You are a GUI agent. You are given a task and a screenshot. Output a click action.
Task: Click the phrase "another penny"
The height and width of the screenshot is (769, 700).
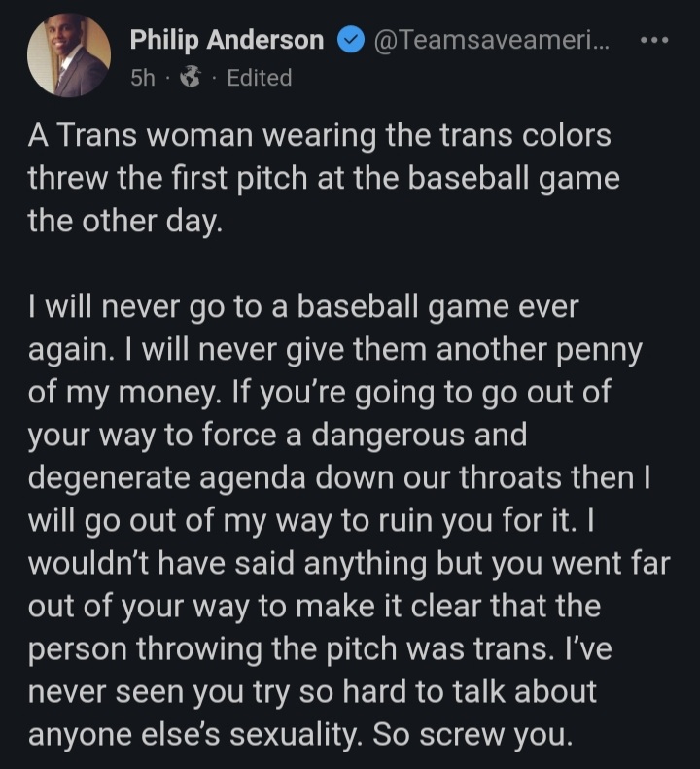tap(539, 350)
